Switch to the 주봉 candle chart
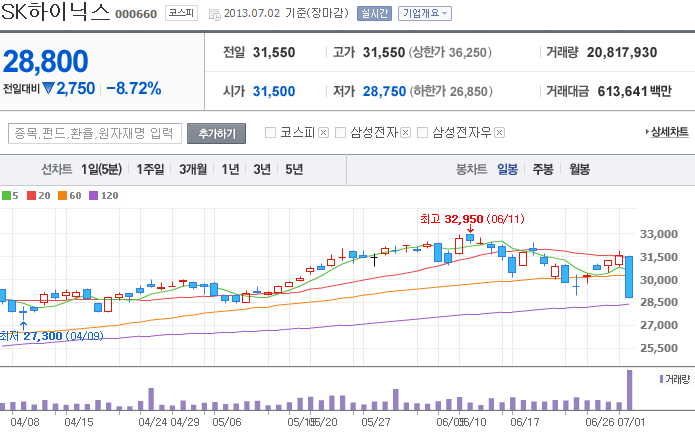 coord(543,169)
